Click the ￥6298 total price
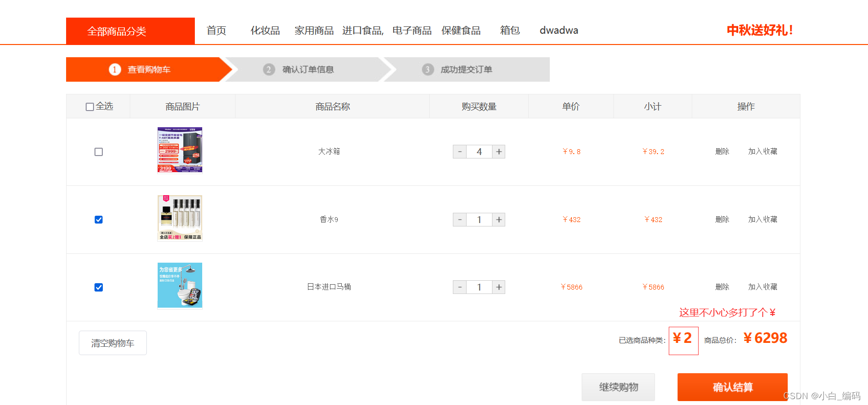Image resolution: width=868 pixels, height=405 pixels. 765,338
